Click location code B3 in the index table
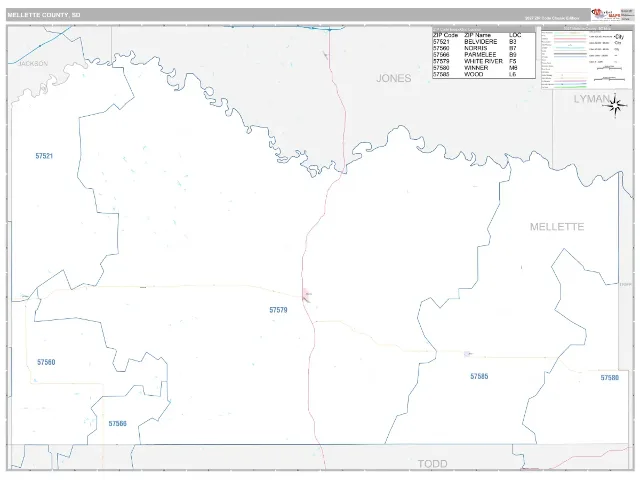This screenshot has height=480, width=640. point(513,42)
